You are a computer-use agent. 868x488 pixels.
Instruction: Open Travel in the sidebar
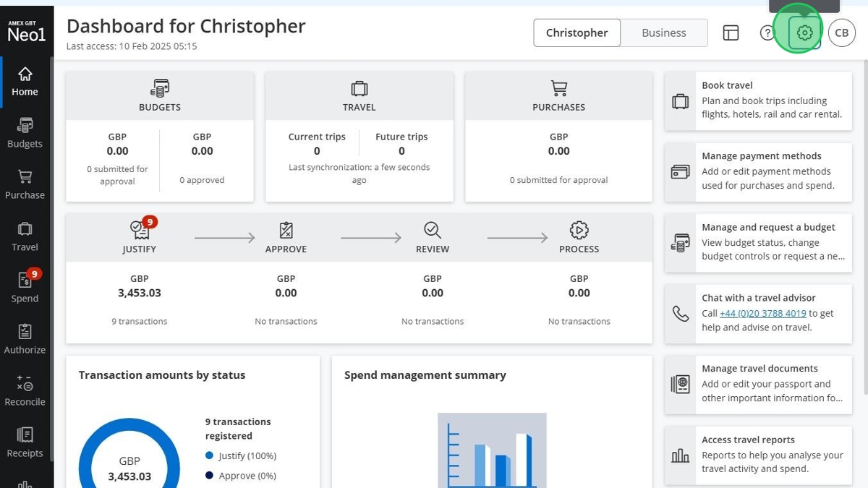25,236
